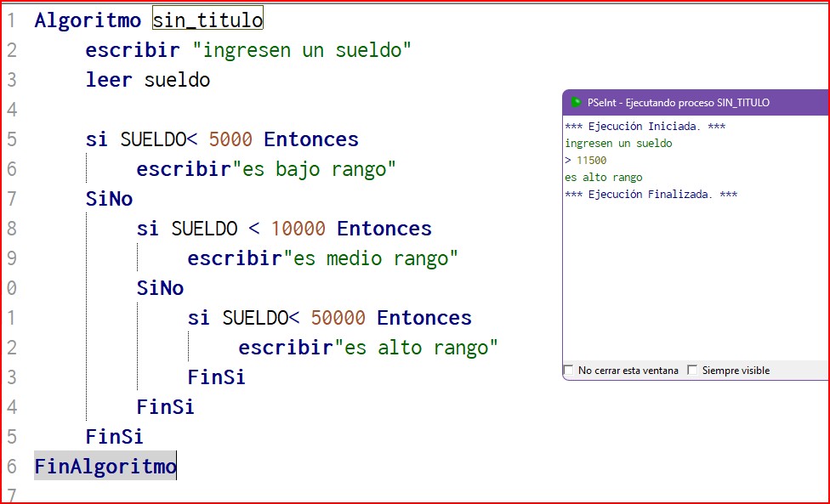
Task: Enable the 'No cerrar esta ventana' checkbox
Action: pos(569,371)
